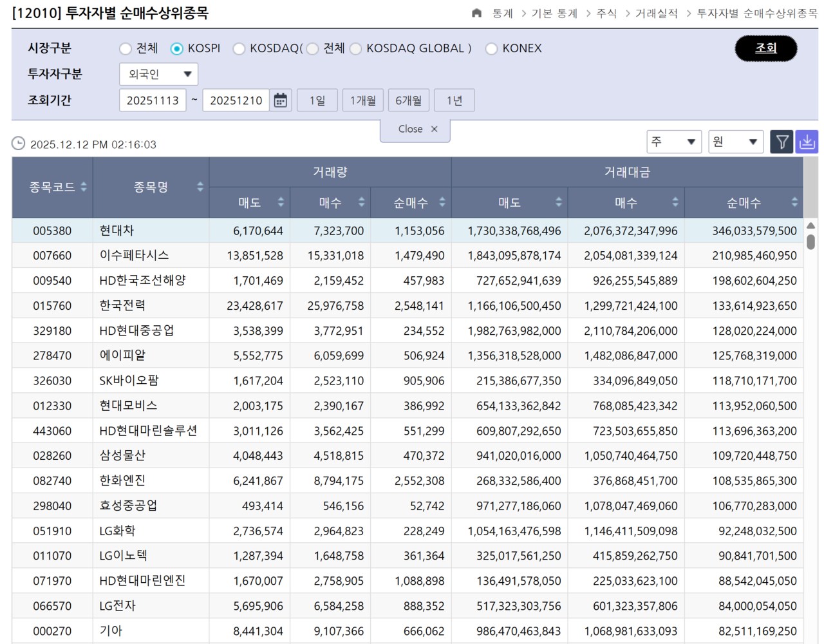
Task: Select KOSDAQ GLOBAL radio button
Action: pyautogui.click(x=355, y=49)
